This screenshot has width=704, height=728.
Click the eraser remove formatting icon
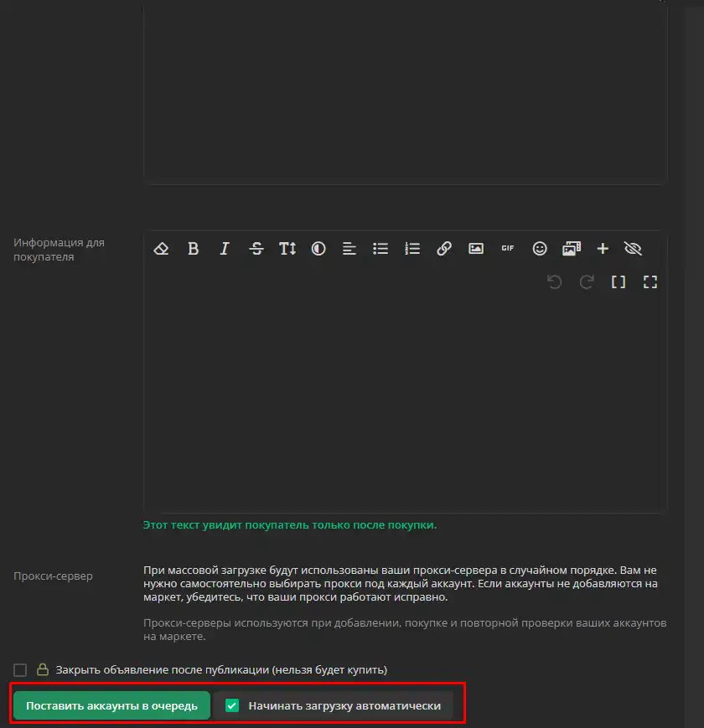click(x=162, y=249)
